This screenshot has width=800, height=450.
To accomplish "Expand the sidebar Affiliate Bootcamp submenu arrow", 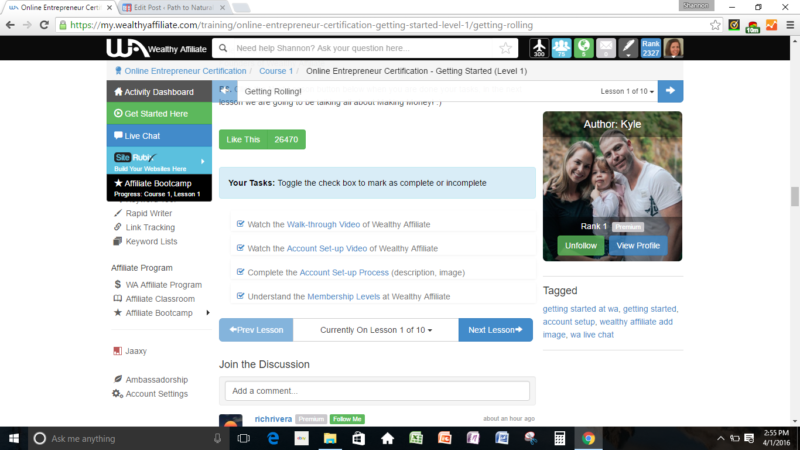I will pyautogui.click(x=208, y=313).
